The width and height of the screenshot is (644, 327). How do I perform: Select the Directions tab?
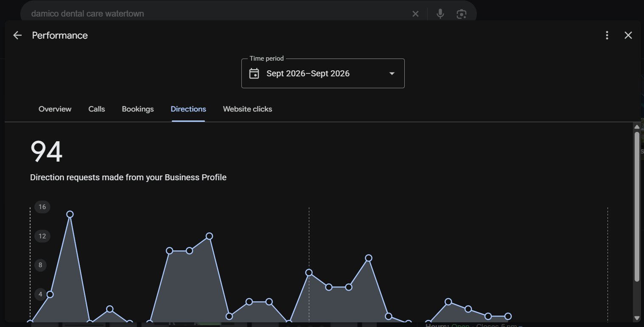pyautogui.click(x=188, y=109)
